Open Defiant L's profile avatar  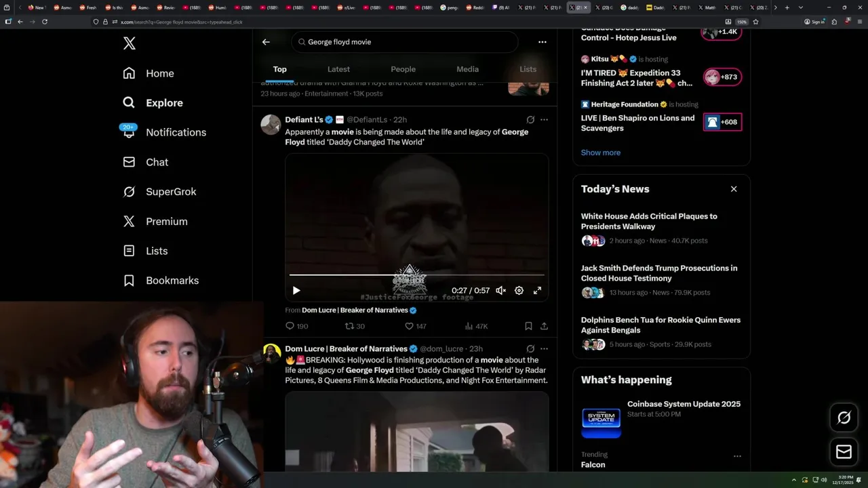coord(271,125)
